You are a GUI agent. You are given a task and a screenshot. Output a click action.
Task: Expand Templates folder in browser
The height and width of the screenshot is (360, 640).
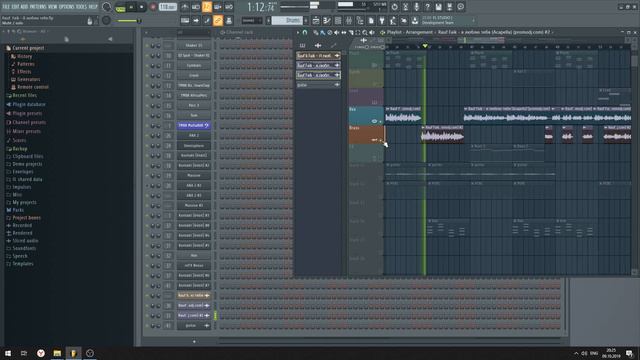pyautogui.click(x=22, y=264)
